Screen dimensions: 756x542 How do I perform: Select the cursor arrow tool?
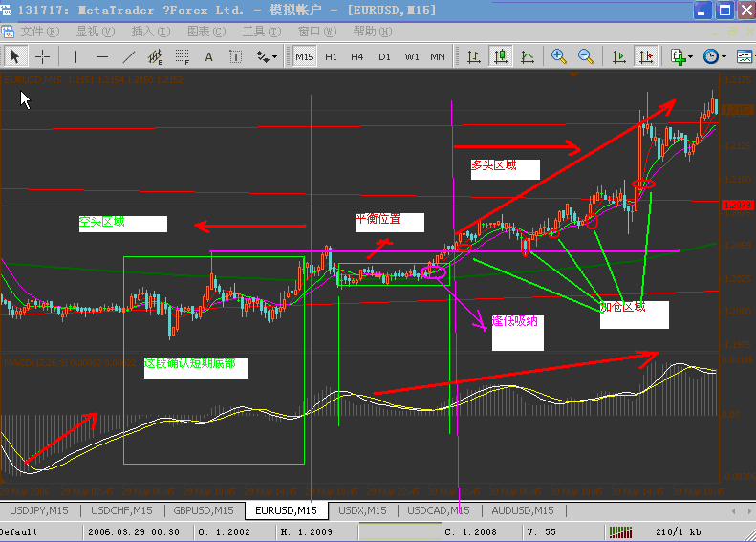click(14, 57)
